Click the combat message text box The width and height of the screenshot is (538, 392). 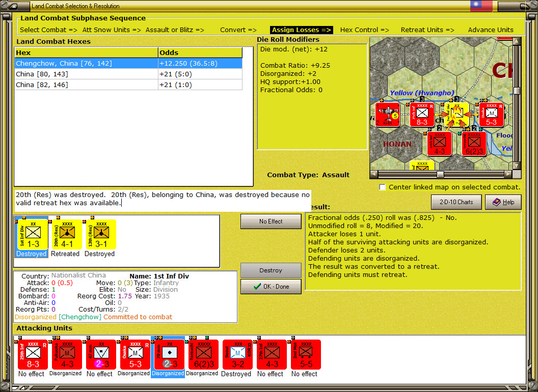click(x=163, y=201)
